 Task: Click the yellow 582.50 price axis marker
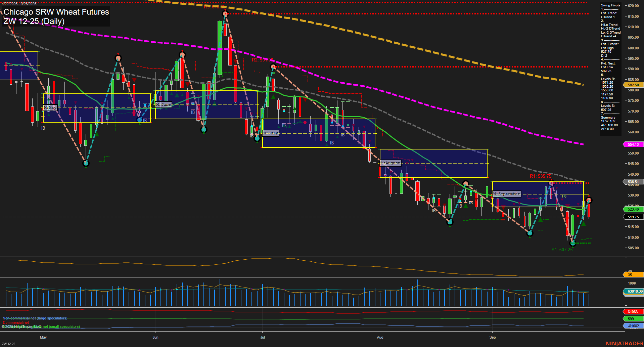point(633,85)
